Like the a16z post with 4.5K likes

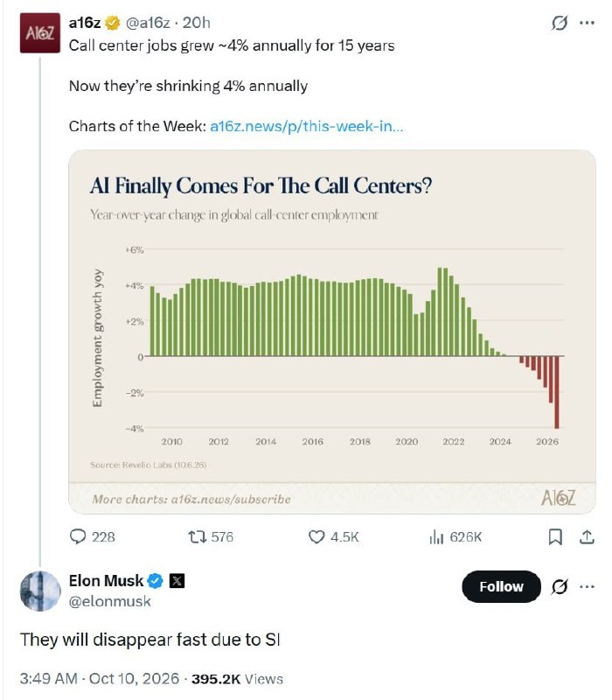point(316,536)
